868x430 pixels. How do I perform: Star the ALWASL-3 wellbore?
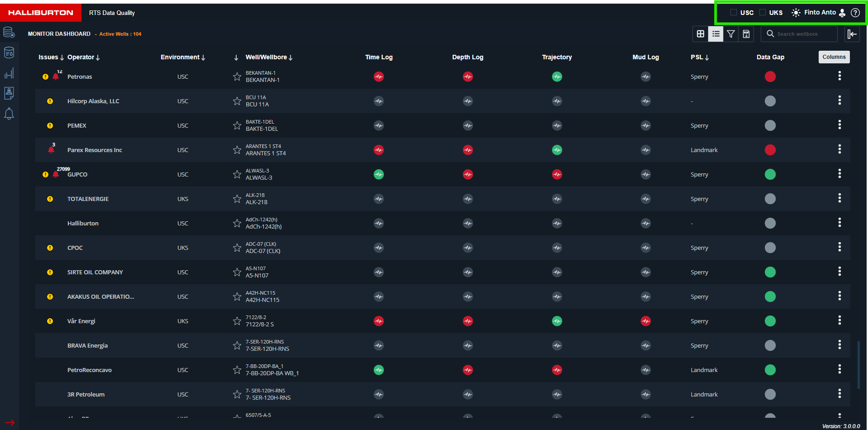(237, 174)
